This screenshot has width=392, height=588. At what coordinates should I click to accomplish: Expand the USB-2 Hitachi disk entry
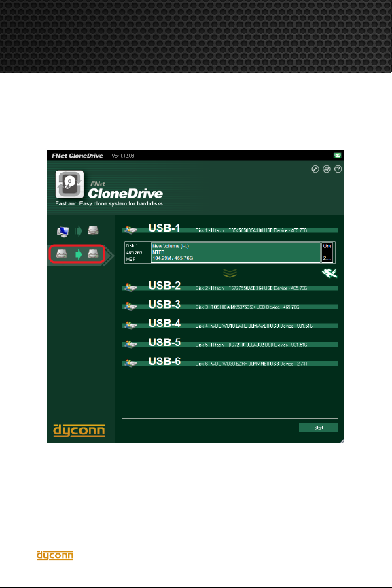point(230,288)
